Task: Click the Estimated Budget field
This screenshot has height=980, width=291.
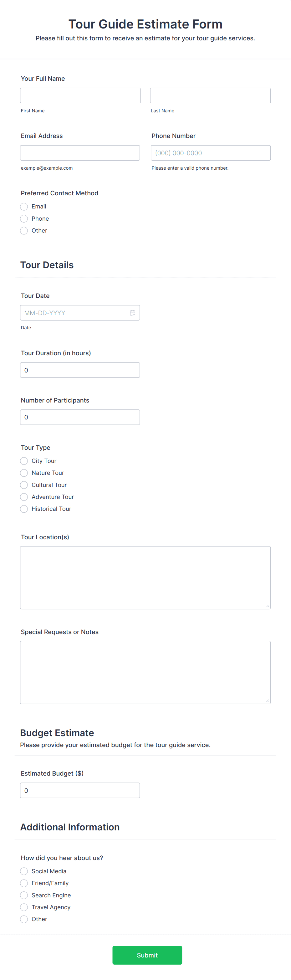Action: point(80,791)
